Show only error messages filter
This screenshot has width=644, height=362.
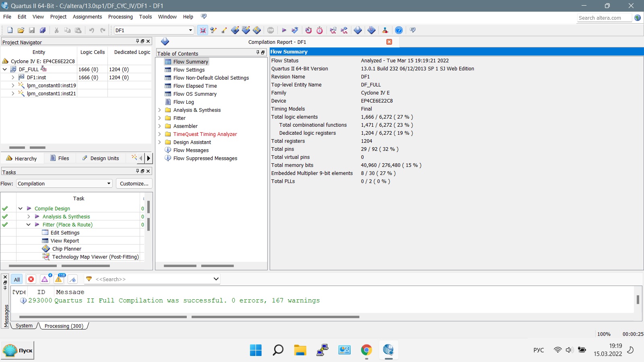[31, 279]
